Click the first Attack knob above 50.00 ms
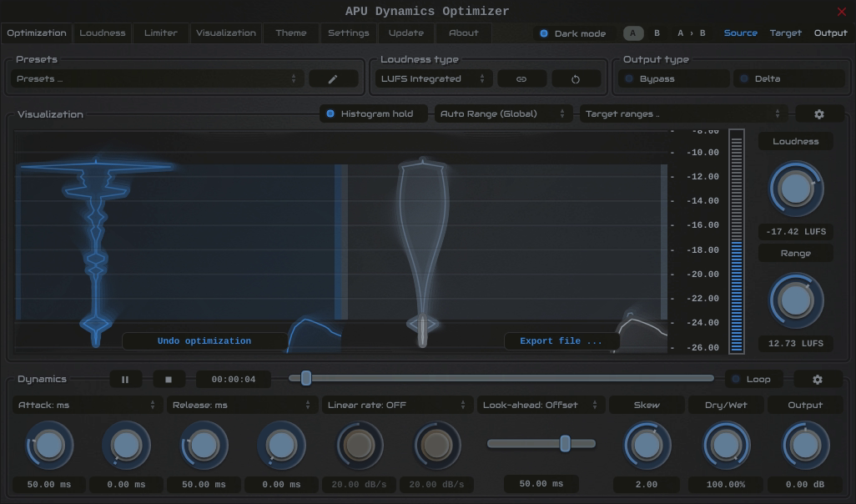This screenshot has width=856, height=504. pos(49,446)
